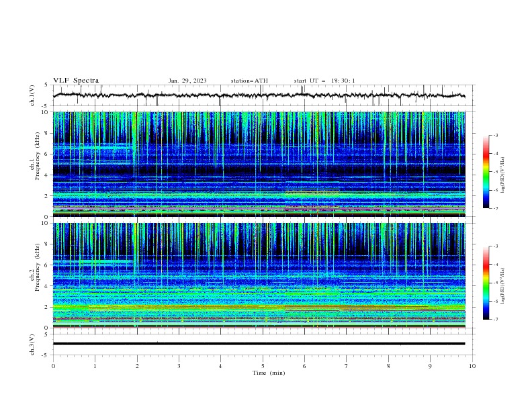Click the "station=ATH" header label

point(249,81)
